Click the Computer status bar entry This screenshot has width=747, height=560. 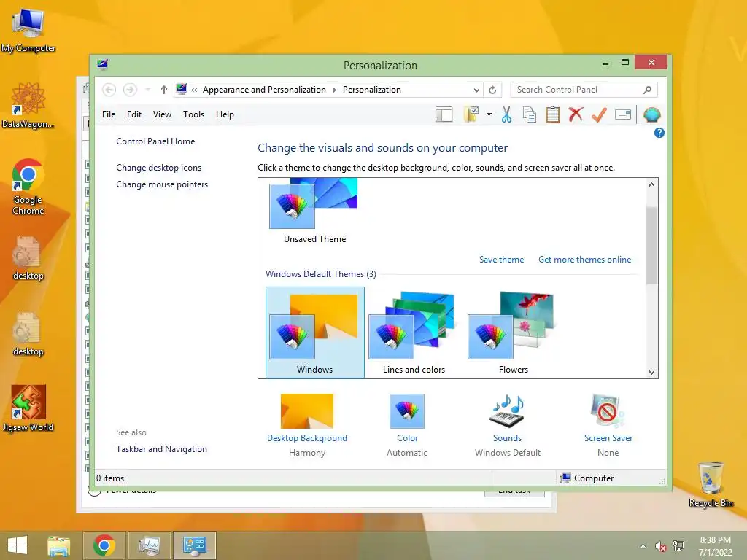tap(587, 478)
